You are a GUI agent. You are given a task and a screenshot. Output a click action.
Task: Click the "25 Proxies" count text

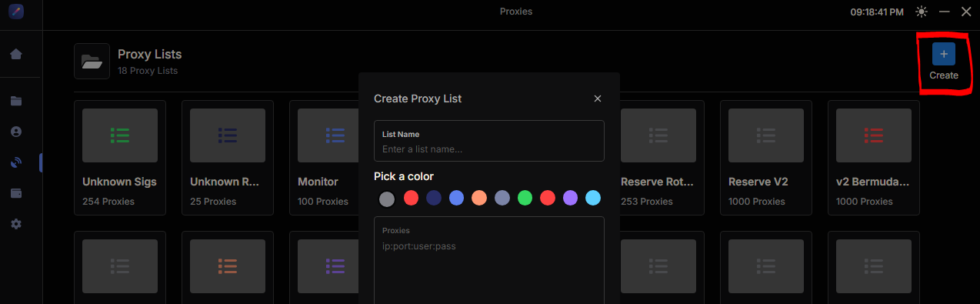pos(213,202)
